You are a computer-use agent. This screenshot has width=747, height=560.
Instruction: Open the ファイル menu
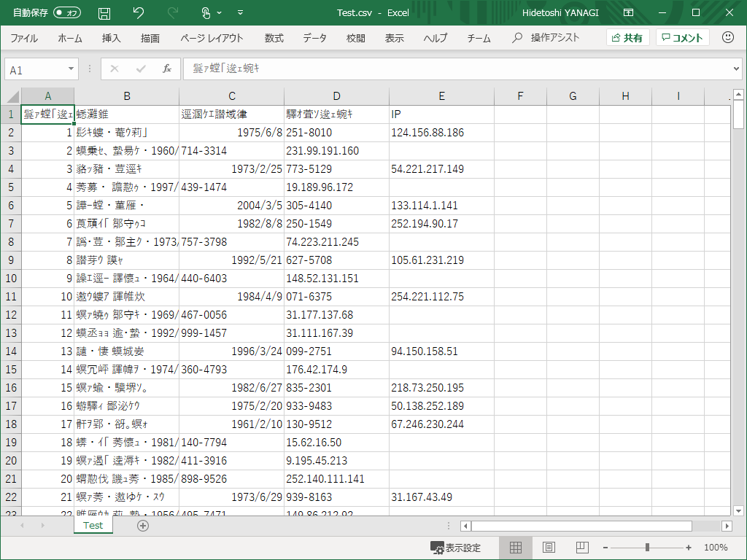tap(25, 37)
